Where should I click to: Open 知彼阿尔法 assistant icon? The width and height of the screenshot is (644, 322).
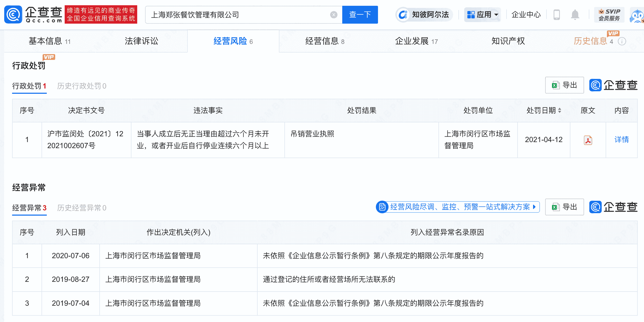pos(403,15)
